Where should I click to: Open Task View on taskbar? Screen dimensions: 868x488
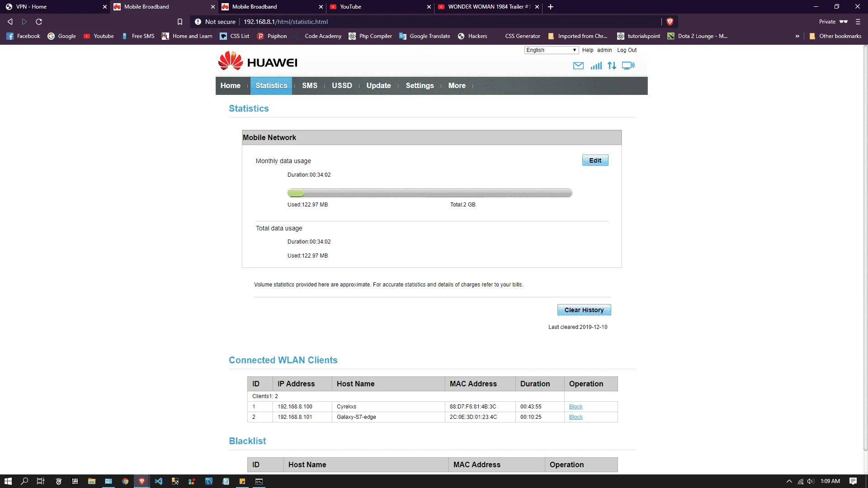pyautogui.click(x=41, y=481)
